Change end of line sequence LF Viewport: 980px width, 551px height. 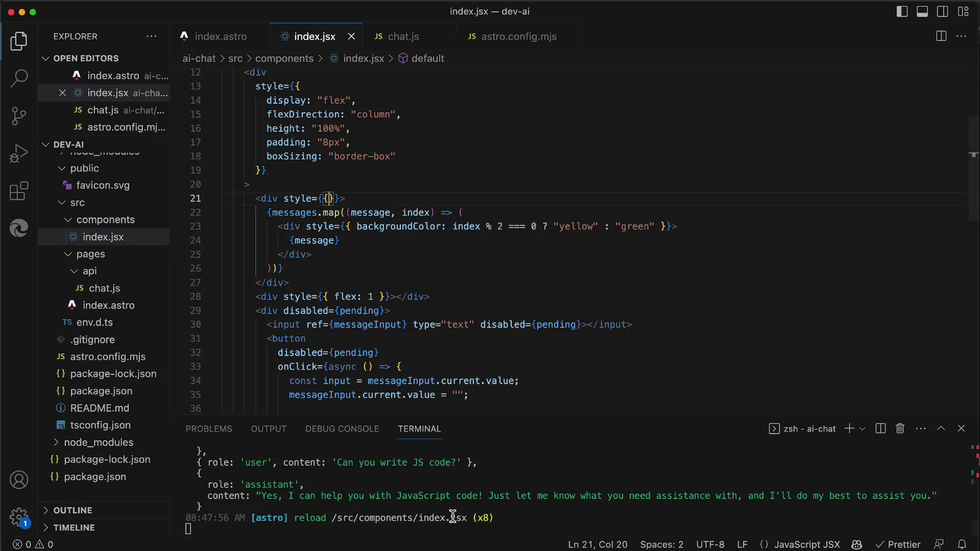(742, 544)
